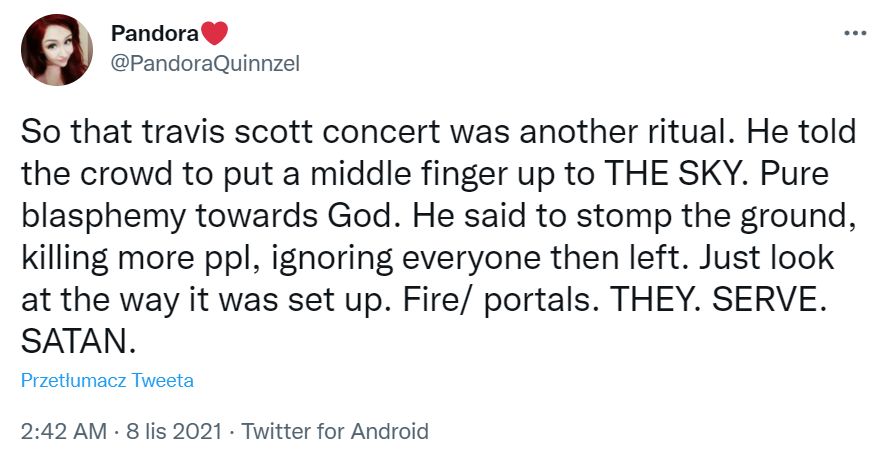Click Pandora's profile avatar picture
892x462 pixels.
tap(57, 50)
